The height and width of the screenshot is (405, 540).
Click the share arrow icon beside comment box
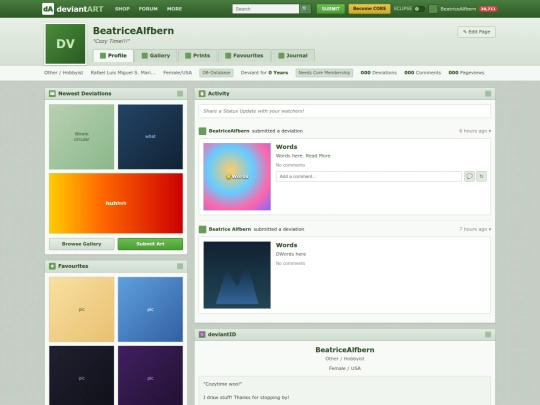click(x=481, y=176)
